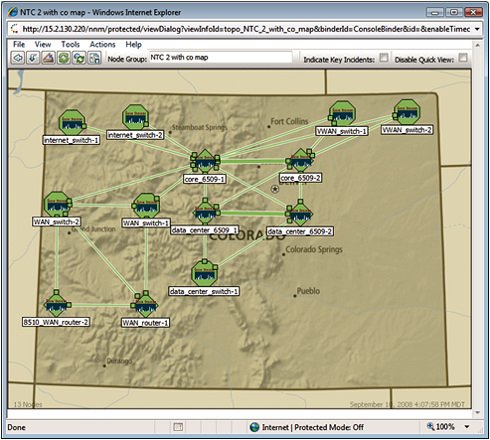490x440 pixels.
Task: Select the VWAN_switch-2 node icon
Action: tap(406, 112)
